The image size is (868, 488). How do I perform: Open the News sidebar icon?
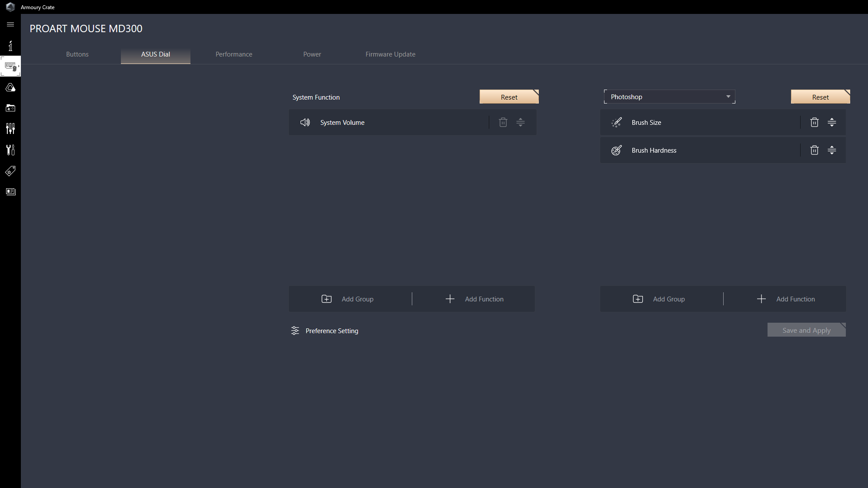click(10, 191)
